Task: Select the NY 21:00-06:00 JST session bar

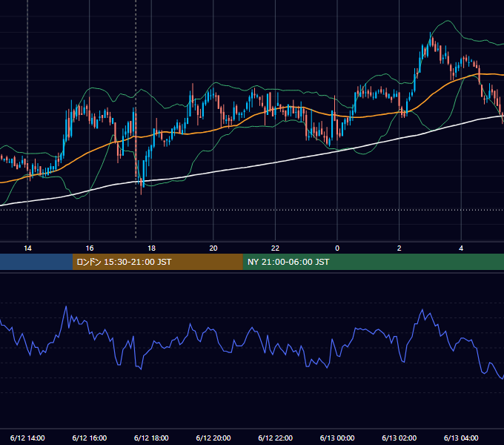Action: pyautogui.click(x=373, y=262)
